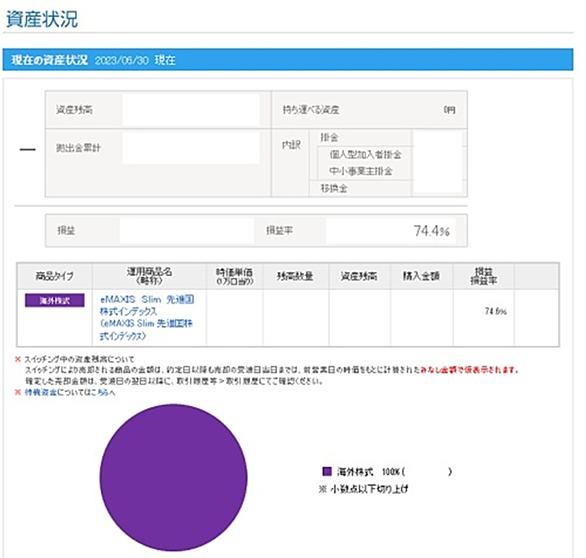Click the 運用商品名 column header
586x558 pixels.
point(149,276)
